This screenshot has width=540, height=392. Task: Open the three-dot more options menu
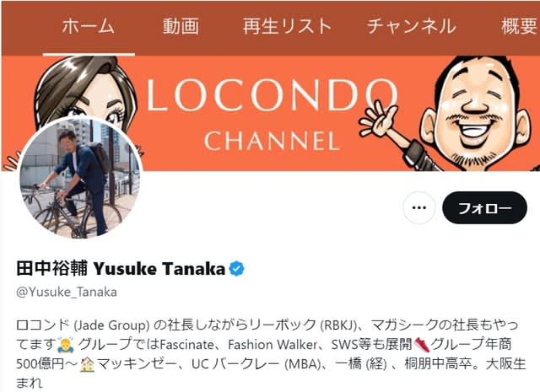(419, 208)
